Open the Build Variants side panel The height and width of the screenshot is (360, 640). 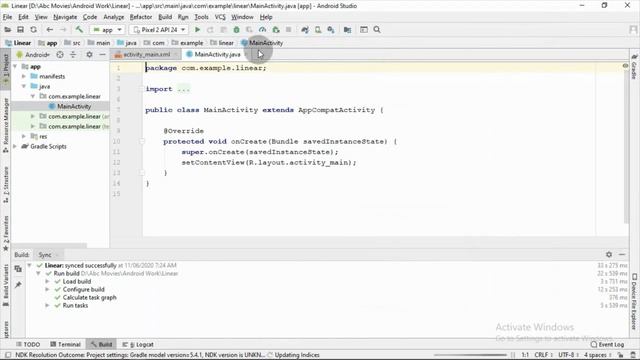tap(6, 285)
